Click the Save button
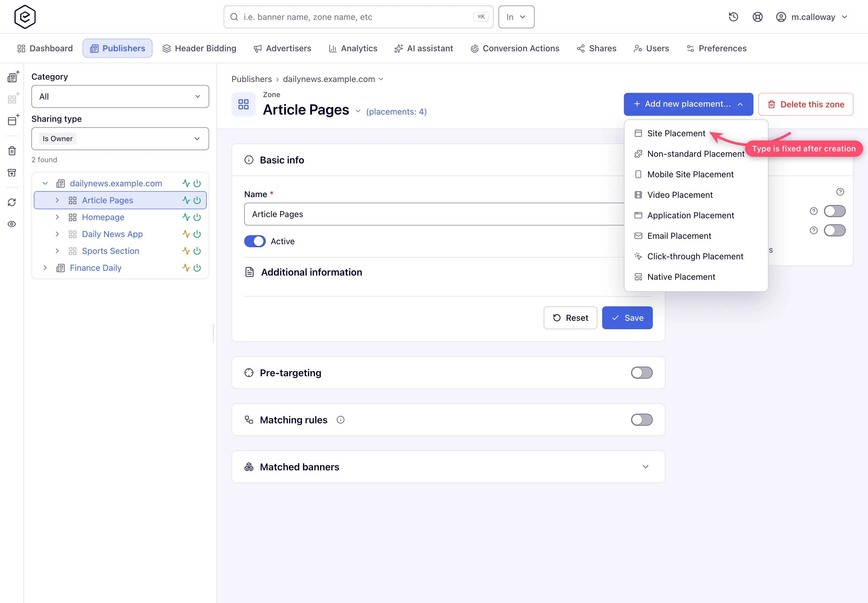 click(x=627, y=318)
